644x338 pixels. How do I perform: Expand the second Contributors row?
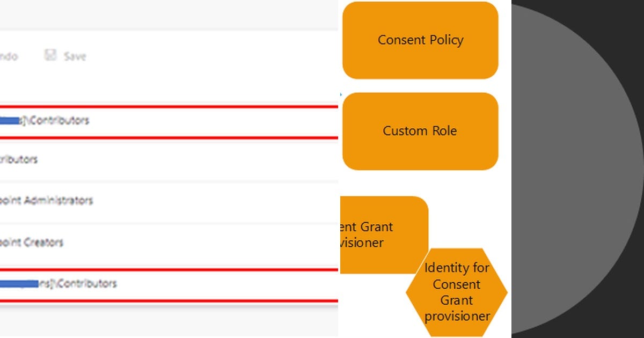click(19, 159)
